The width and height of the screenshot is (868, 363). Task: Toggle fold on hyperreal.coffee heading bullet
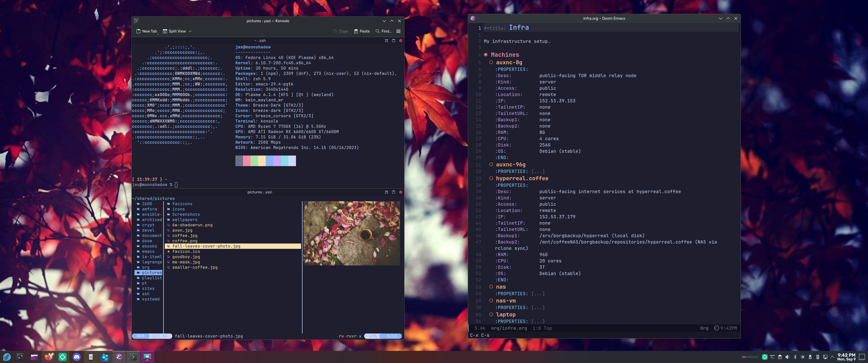[x=491, y=178]
